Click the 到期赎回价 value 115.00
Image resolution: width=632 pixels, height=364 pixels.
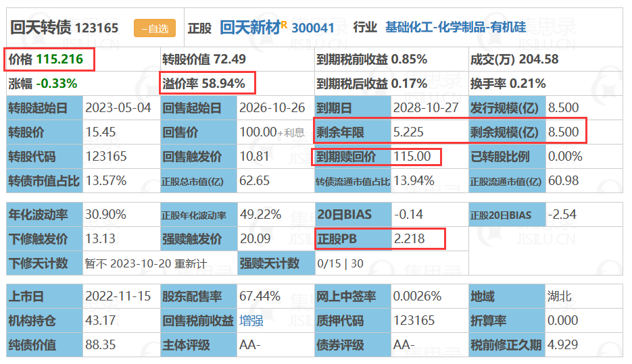(x=412, y=156)
